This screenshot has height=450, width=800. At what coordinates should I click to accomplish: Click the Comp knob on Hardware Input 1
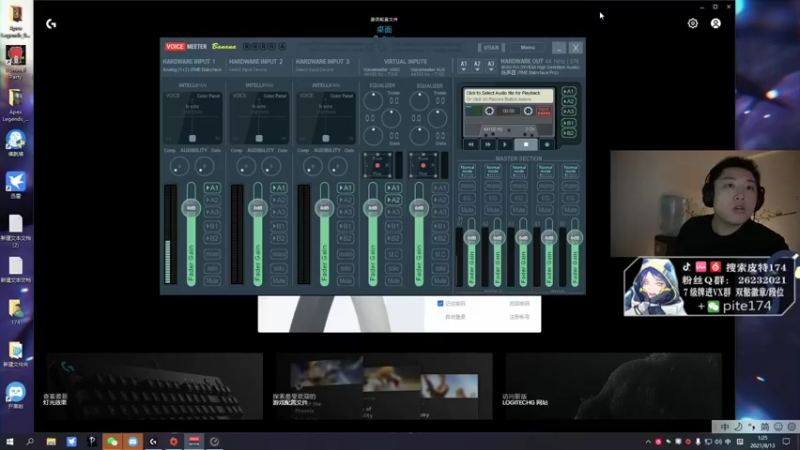tap(179, 166)
